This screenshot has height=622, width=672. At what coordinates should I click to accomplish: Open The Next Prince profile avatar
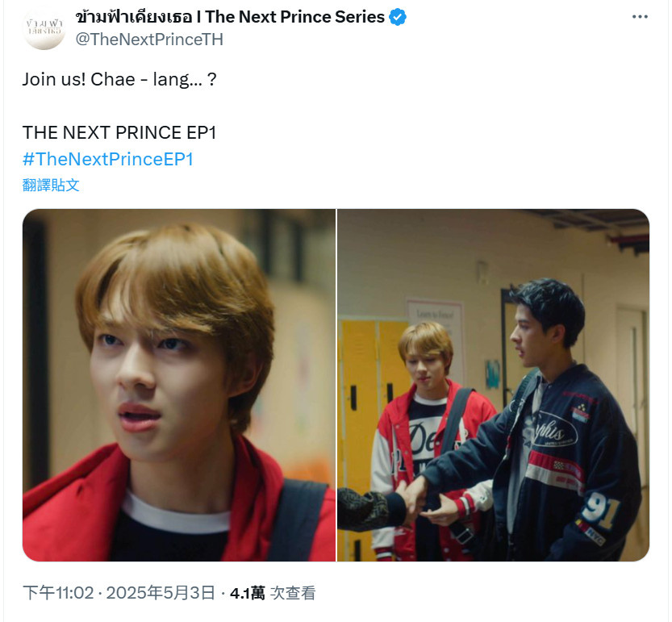[44, 28]
